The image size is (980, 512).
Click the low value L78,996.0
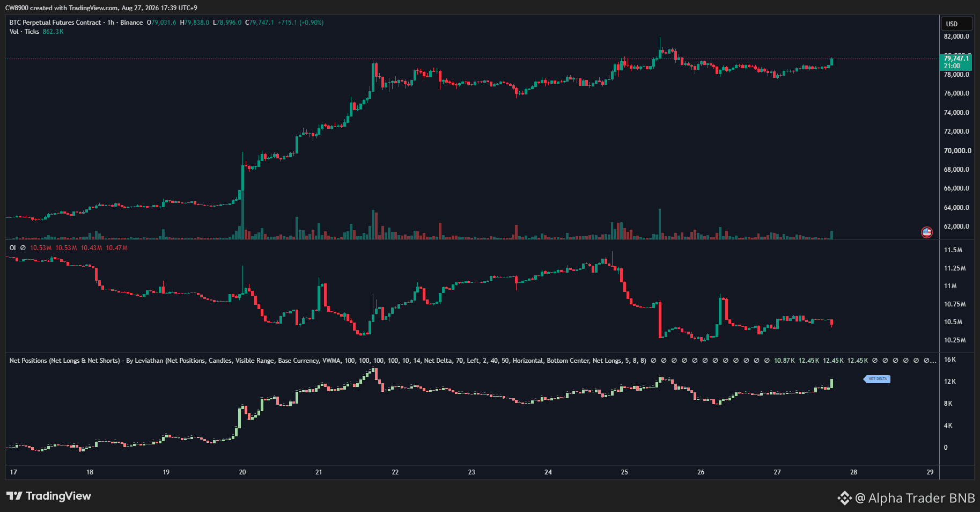[x=227, y=23]
